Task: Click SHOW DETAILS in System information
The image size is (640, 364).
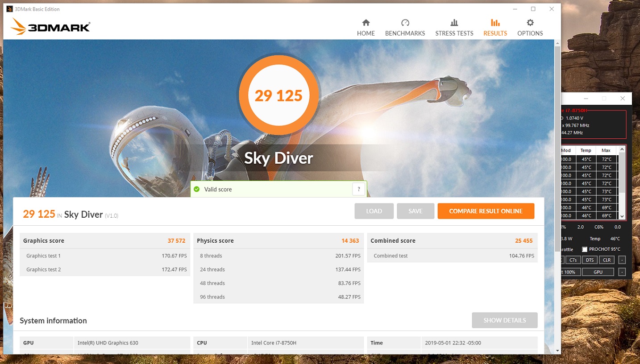Action: coord(504,320)
